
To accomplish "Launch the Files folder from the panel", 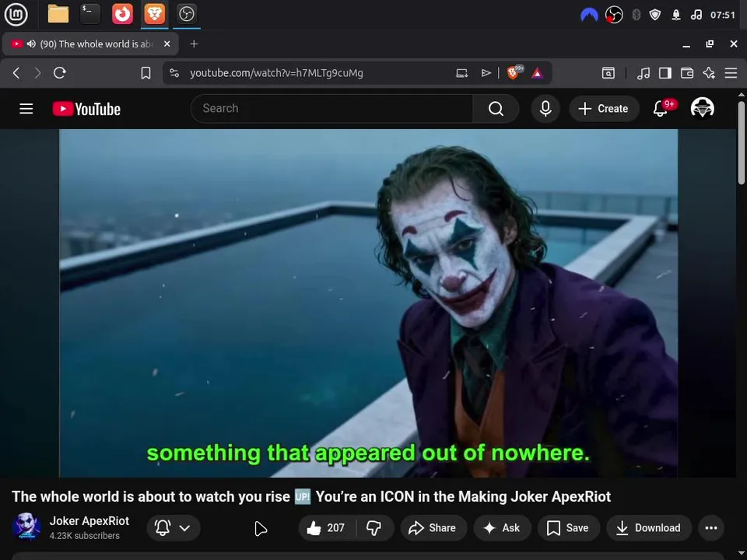I will 58,14.
